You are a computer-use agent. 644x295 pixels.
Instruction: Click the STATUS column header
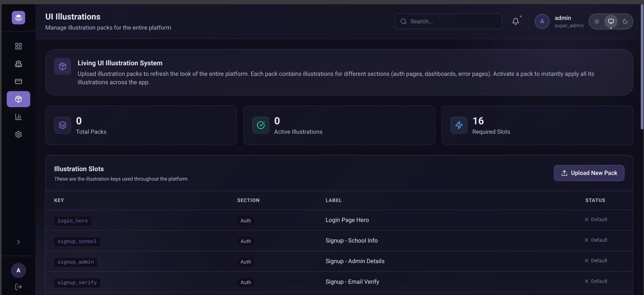pos(595,200)
